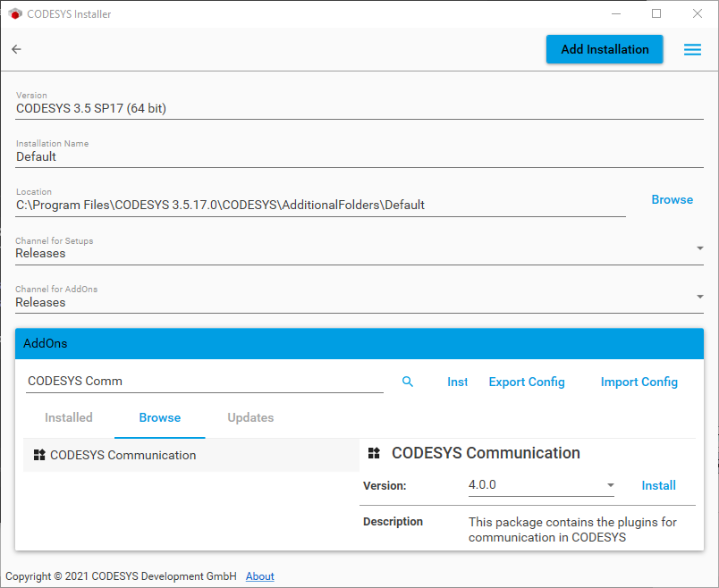This screenshot has width=719, height=588.
Task: Click the CODESYS Installer logo in title bar
Action: (14, 14)
